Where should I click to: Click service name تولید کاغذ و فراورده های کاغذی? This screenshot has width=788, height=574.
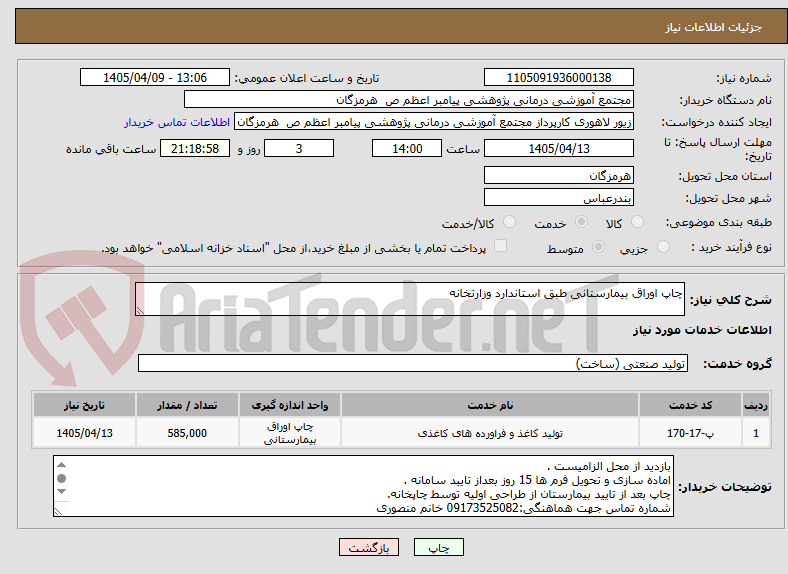pos(490,433)
